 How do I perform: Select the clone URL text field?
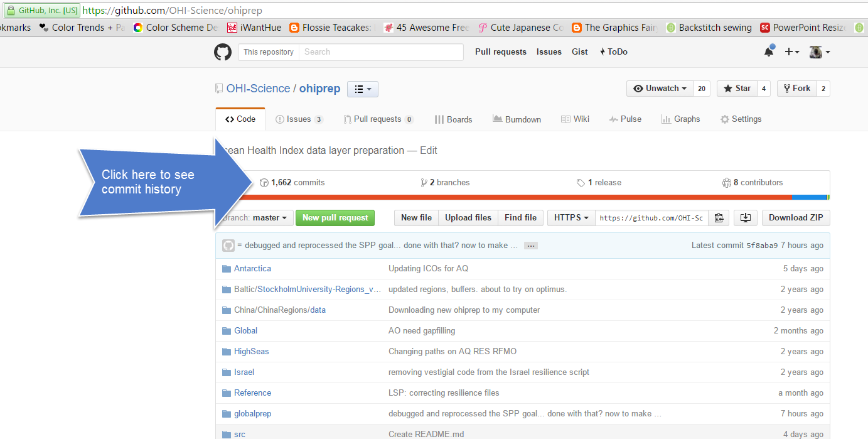652,218
